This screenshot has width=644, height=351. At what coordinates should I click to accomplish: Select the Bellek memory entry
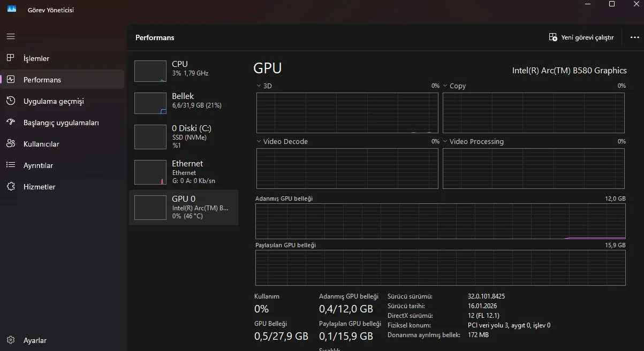[x=184, y=103]
